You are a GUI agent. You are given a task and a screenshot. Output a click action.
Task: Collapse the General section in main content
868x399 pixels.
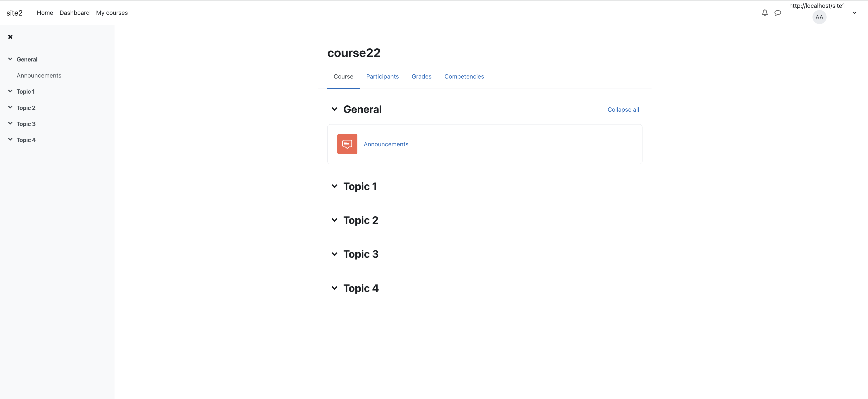(334, 109)
